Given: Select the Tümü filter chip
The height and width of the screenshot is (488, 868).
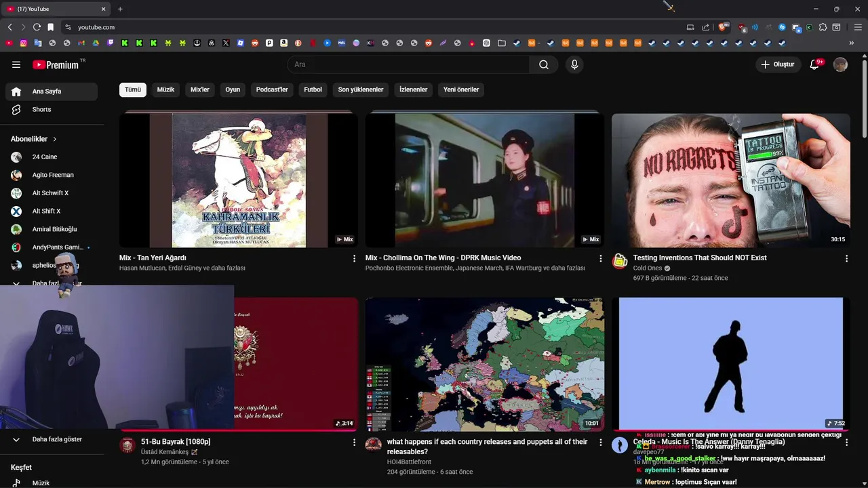Looking at the screenshot, I should click(x=133, y=89).
